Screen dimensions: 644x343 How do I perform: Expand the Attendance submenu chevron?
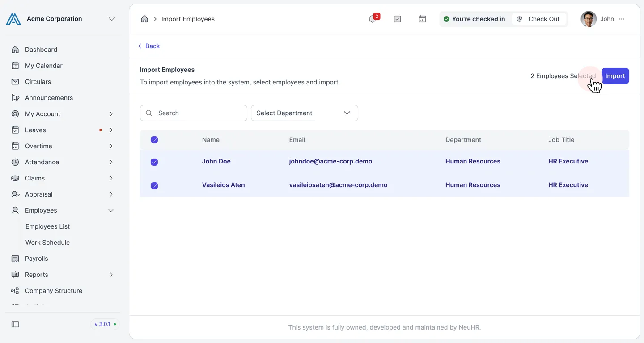tap(111, 162)
